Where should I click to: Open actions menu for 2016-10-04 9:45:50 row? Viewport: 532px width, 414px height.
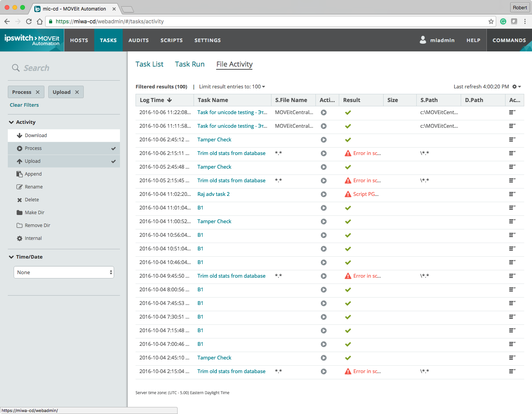tap(512, 276)
